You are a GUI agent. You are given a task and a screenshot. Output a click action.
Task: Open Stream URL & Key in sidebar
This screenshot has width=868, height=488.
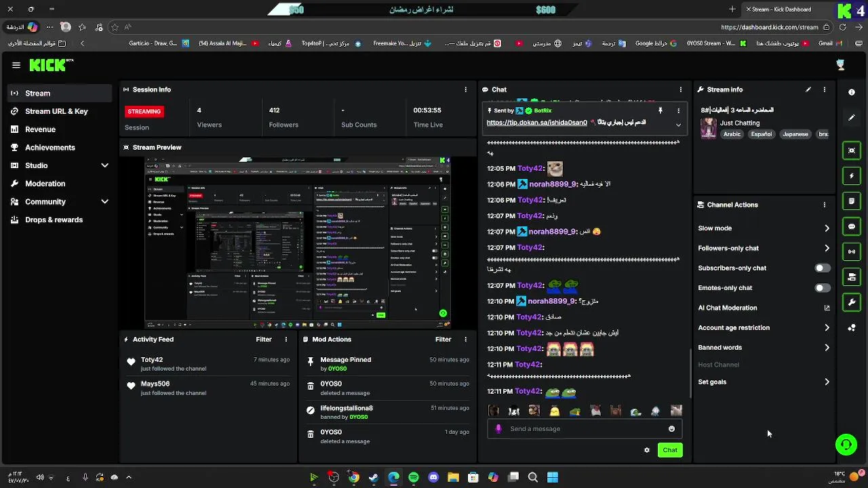click(x=60, y=111)
